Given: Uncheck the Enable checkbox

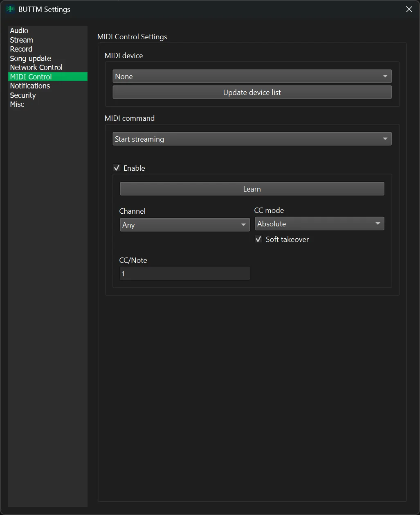Looking at the screenshot, I should pyautogui.click(x=117, y=168).
